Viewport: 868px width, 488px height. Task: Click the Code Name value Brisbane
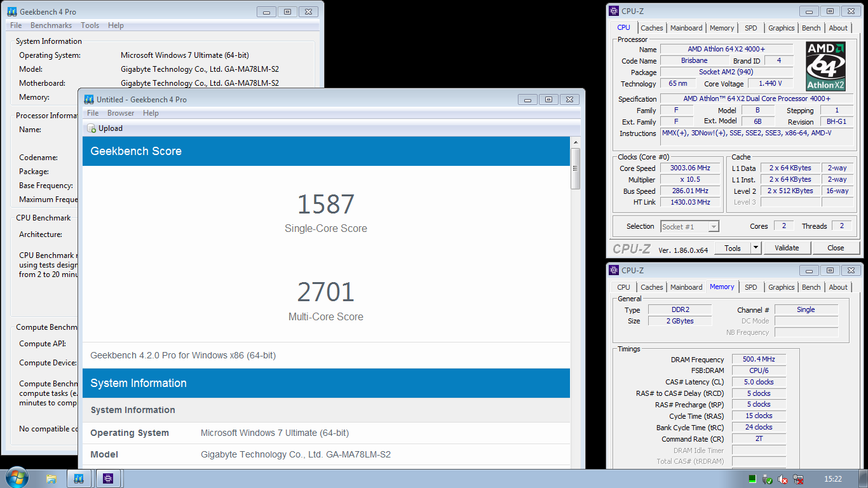694,61
